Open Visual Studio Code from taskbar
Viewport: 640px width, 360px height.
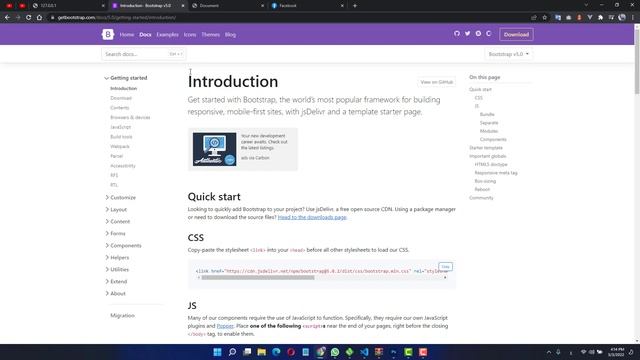click(x=364, y=352)
